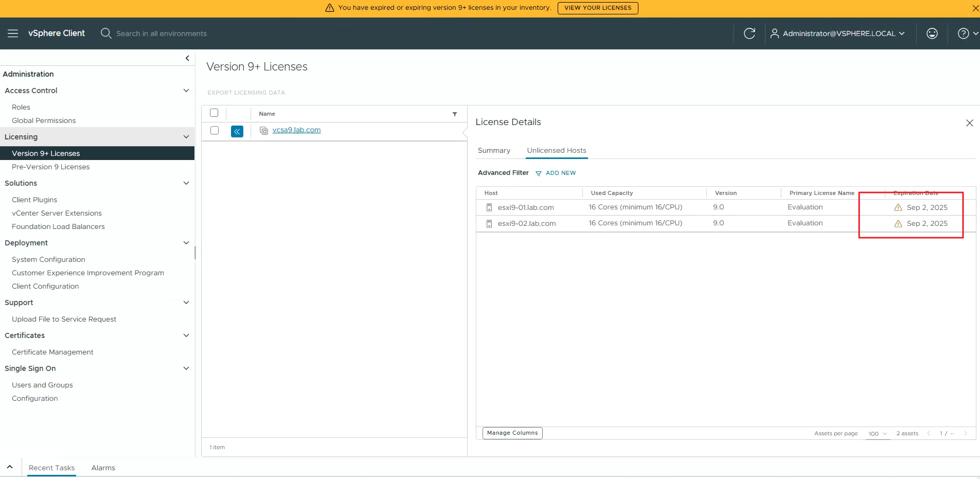Open the vcsa9.lab.com link

coord(296,130)
